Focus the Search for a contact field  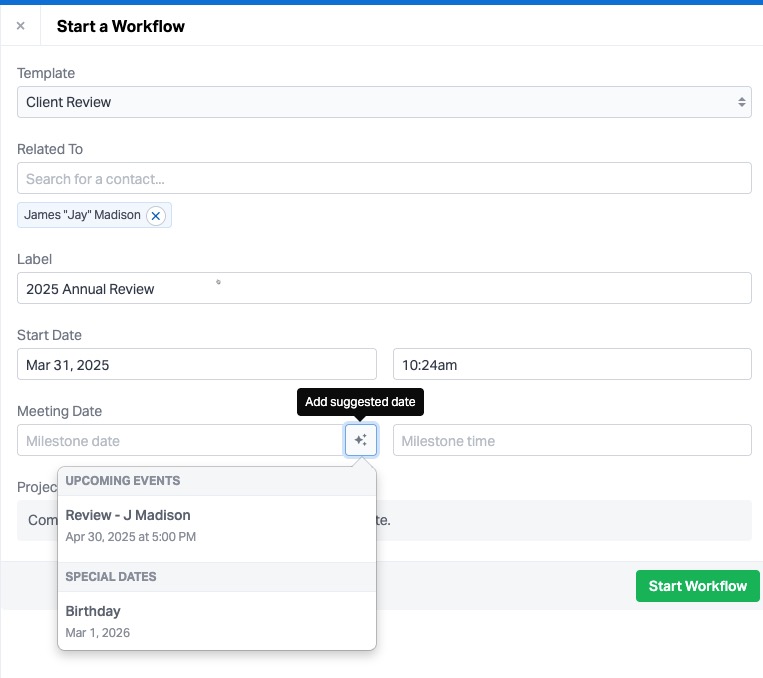coord(384,178)
